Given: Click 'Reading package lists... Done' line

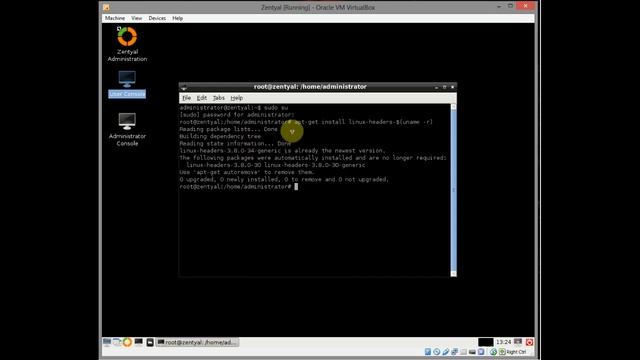Looking at the screenshot, I should point(229,129).
